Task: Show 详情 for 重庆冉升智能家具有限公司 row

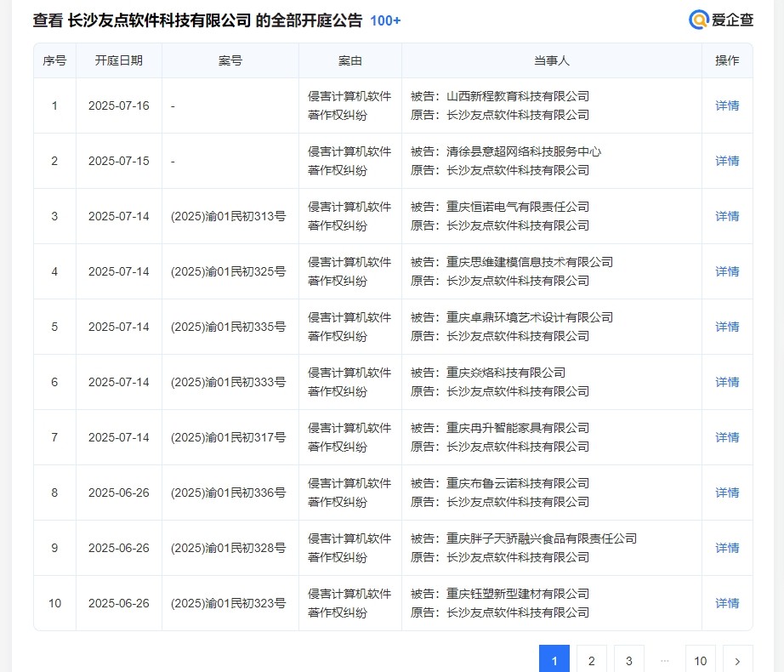Action: click(x=727, y=437)
